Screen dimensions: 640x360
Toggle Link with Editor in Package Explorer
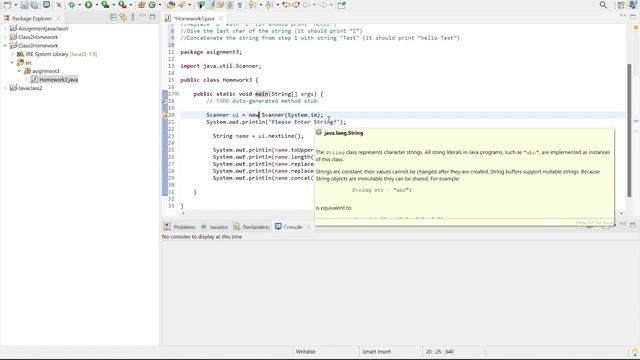(123, 17)
